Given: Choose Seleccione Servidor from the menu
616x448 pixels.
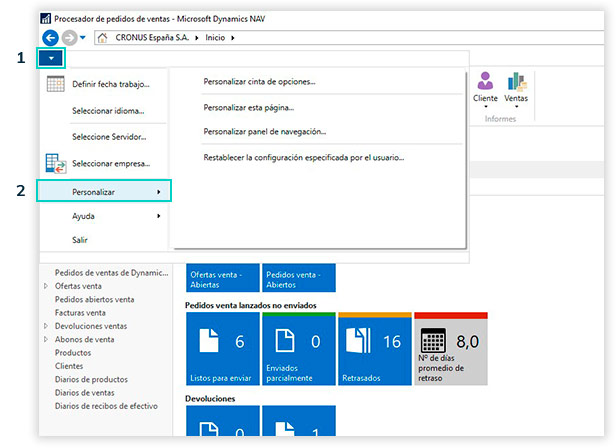Looking at the screenshot, I should [x=109, y=137].
